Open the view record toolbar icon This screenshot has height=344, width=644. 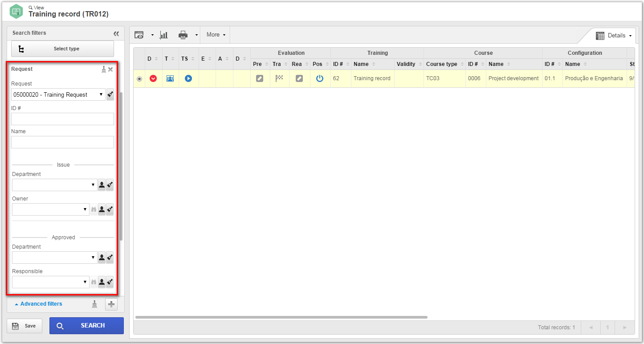[139, 35]
